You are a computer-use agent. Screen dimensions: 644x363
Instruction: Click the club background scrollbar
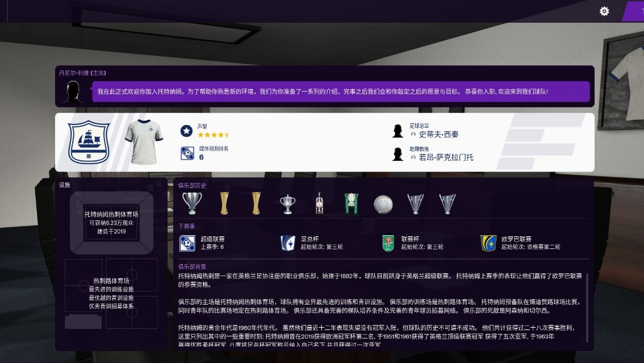click(587, 307)
